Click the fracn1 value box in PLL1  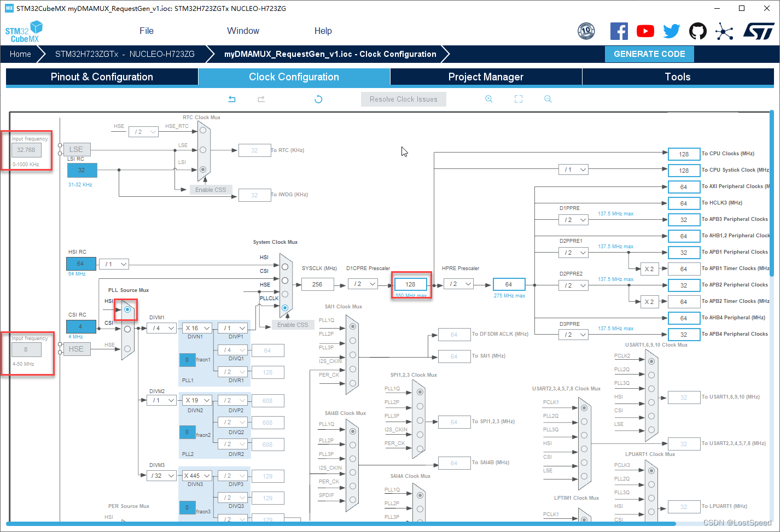coord(187,360)
